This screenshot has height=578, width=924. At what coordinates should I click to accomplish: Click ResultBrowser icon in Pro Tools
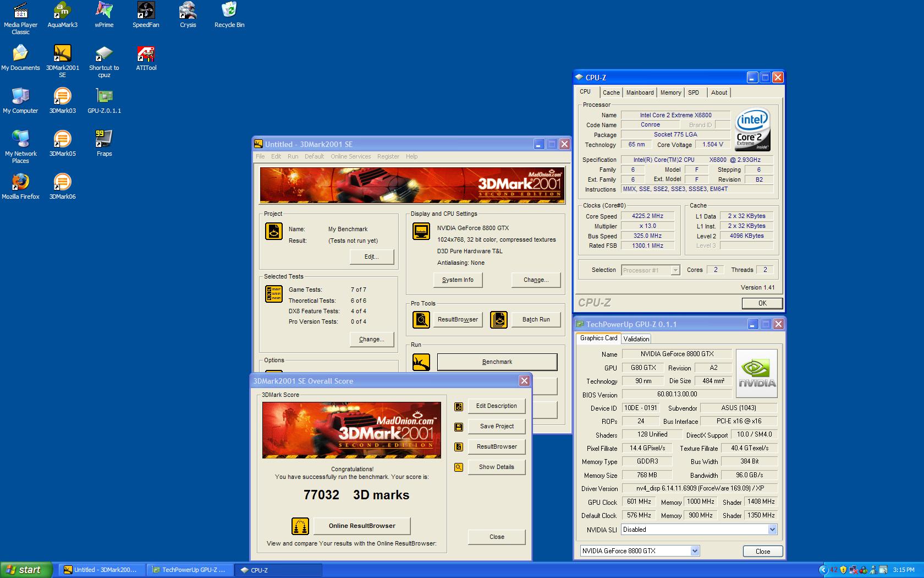(421, 319)
